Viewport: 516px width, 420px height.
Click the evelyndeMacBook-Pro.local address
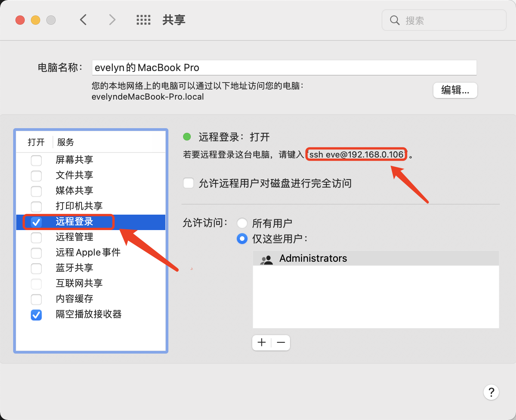[148, 97]
